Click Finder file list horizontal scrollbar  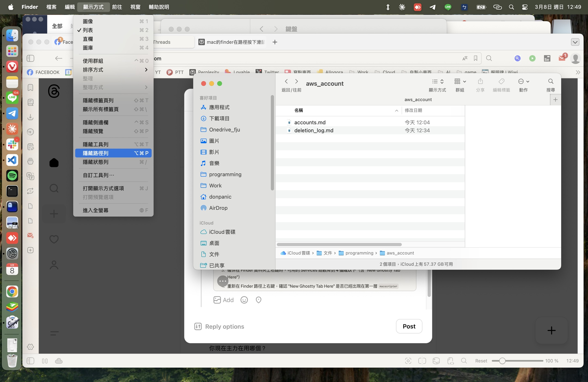pos(339,244)
